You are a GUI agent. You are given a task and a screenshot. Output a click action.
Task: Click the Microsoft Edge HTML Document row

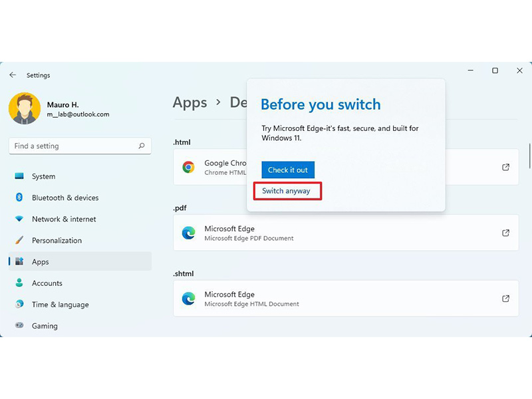(x=346, y=299)
